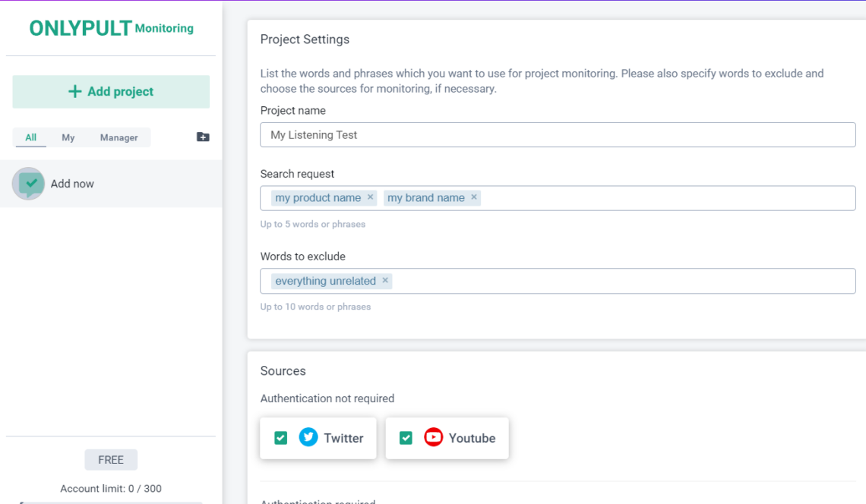Click the Onlypult Monitoring logo
This screenshot has width=866, height=504.
(111, 28)
